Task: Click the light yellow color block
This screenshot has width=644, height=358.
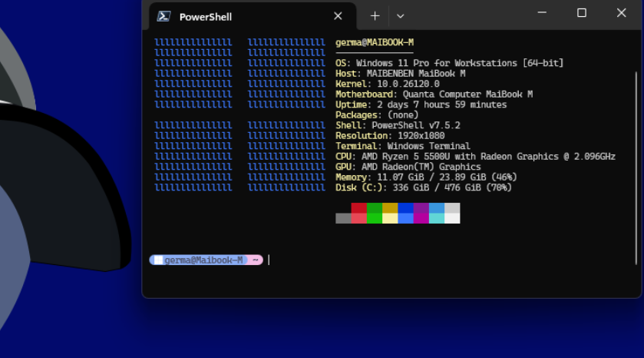Action: [x=390, y=218]
